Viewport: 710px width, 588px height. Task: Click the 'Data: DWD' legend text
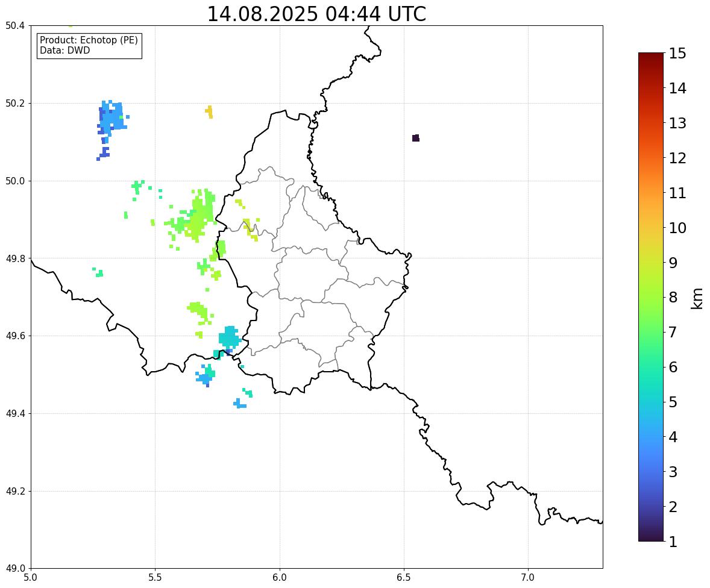[x=64, y=50]
